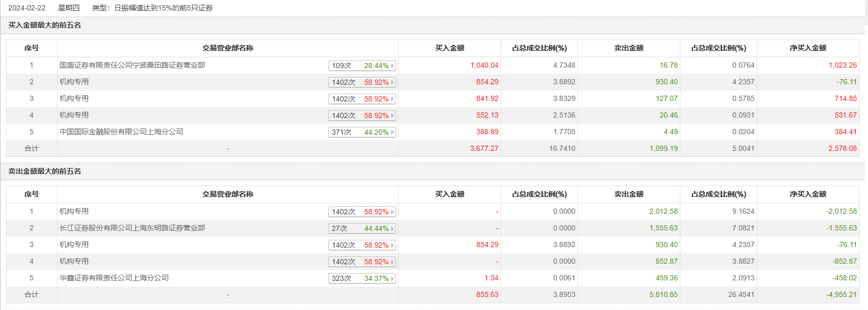Image resolution: width=868 pixels, height=310 pixels.
Task: Expand the 323次 34.37% stats box
Action: pos(362,278)
